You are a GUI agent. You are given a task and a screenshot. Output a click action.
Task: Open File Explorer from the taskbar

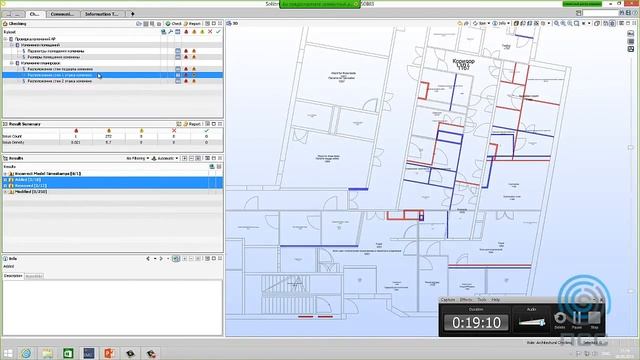pyautogui.click(x=47, y=353)
